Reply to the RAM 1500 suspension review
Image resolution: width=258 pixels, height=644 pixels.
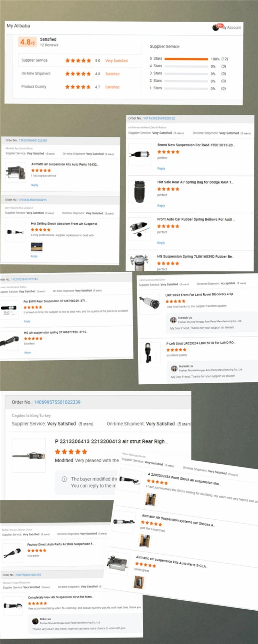pyautogui.click(x=161, y=169)
